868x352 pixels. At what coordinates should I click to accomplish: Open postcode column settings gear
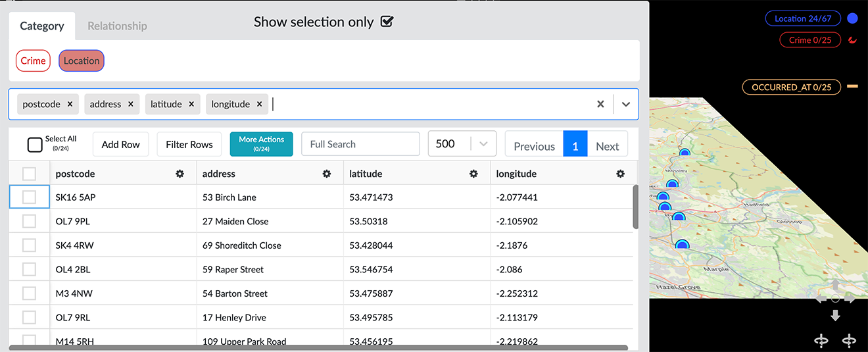(x=180, y=174)
